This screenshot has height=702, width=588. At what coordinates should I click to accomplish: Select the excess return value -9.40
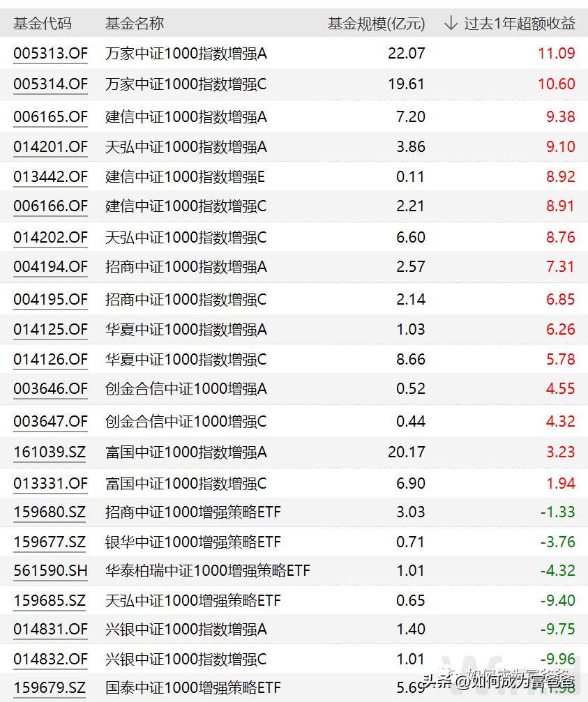click(x=557, y=600)
